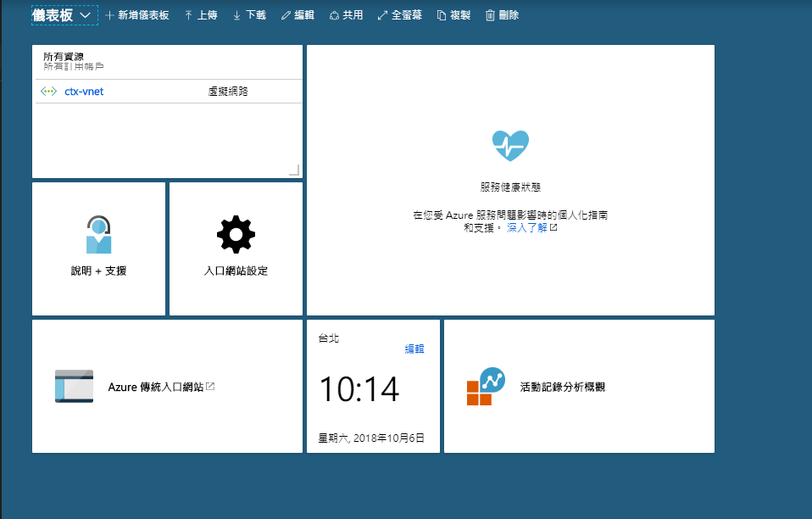Click the 10:14 clock time
This screenshot has width=812, height=519.
point(359,389)
